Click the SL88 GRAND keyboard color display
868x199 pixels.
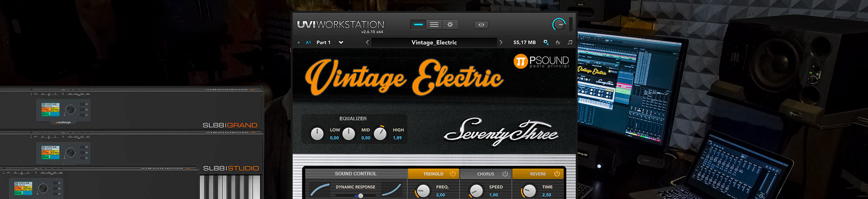click(50, 109)
